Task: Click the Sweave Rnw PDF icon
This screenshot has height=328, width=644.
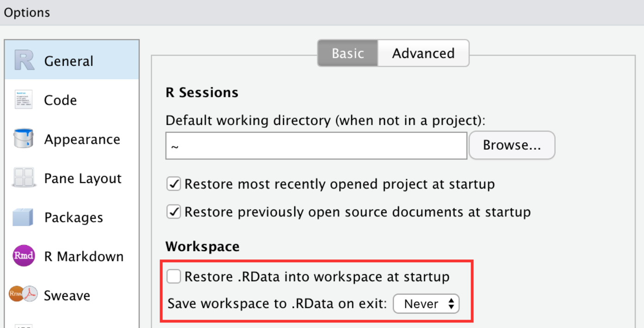Action: click(x=23, y=295)
